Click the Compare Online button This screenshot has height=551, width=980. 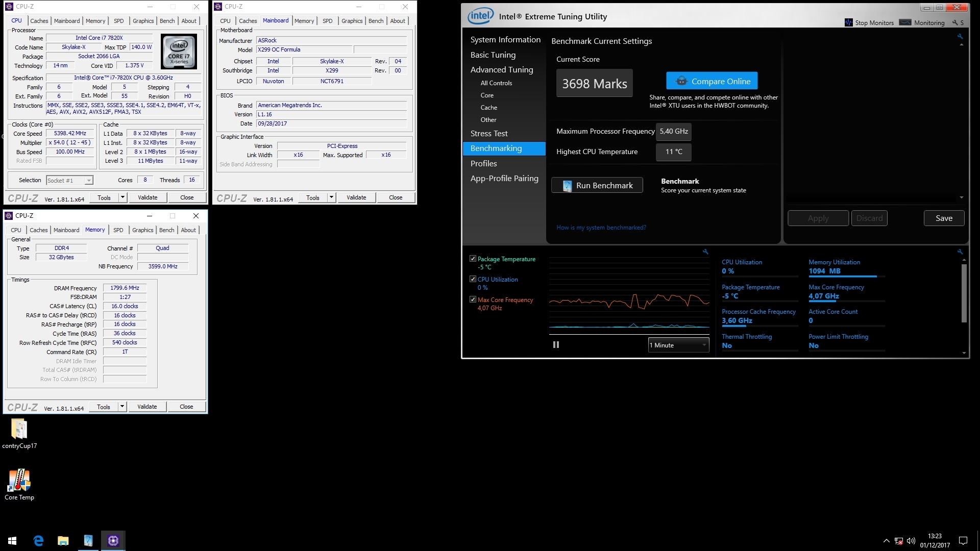click(x=712, y=81)
